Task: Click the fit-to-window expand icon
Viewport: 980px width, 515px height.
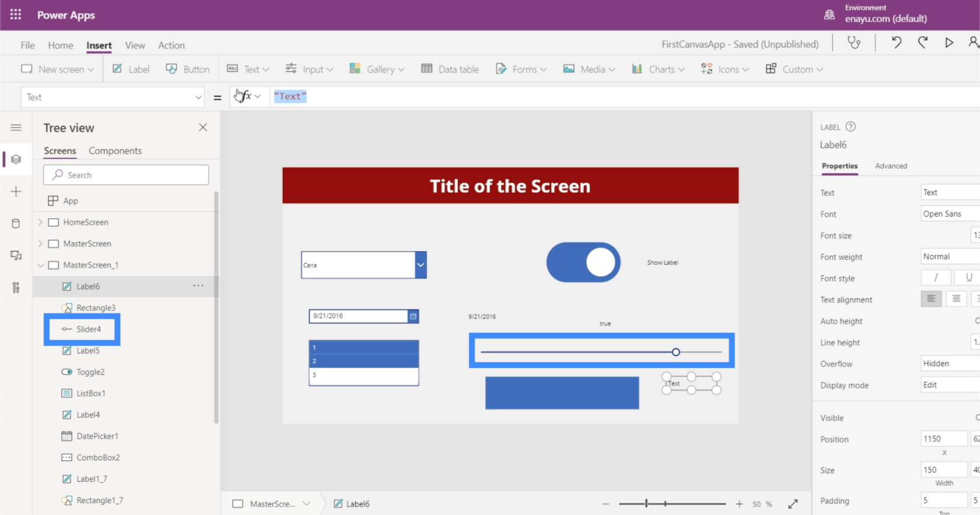Action: pyautogui.click(x=793, y=504)
